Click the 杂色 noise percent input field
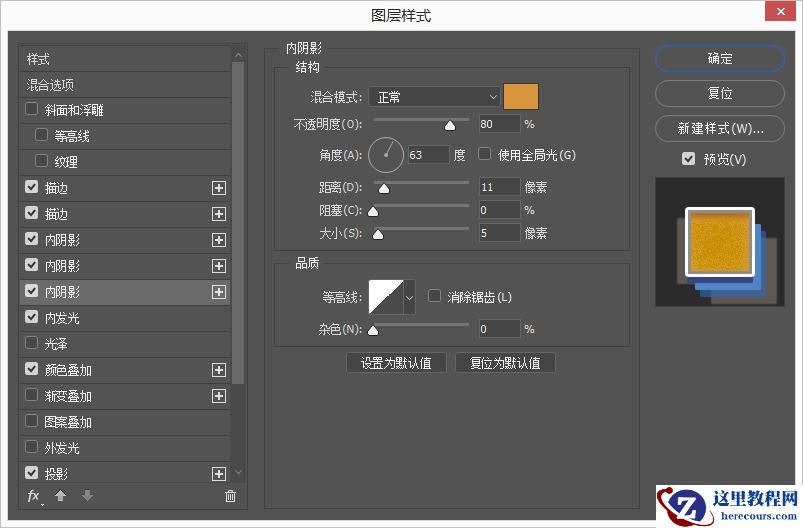The width and height of the screenshot is (803, 528). [x=499, y=329]
